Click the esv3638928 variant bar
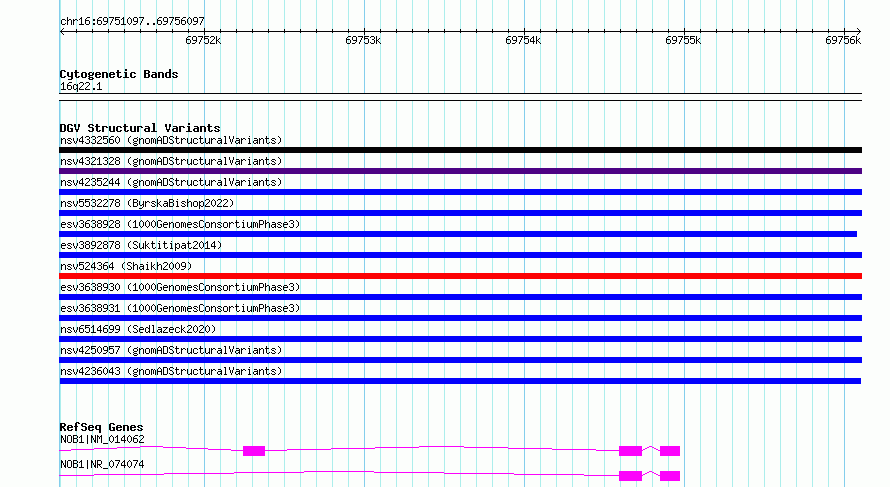 coord(458,234)
